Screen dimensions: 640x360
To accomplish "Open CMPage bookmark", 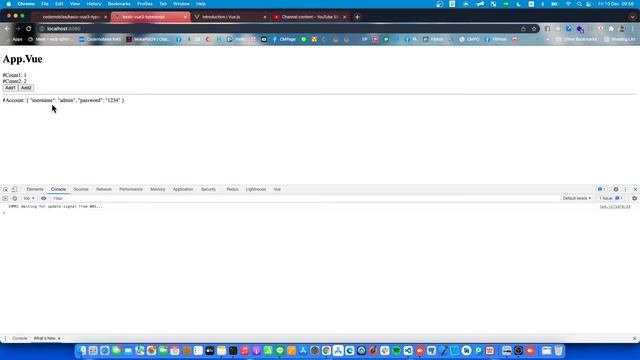I will coord(284,39).
